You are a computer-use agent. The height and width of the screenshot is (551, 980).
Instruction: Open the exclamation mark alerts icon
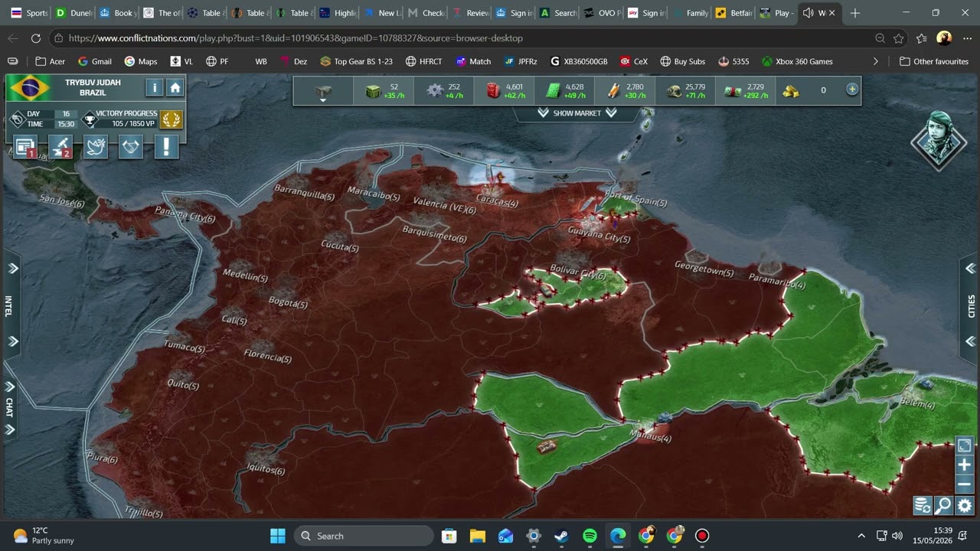tap(166, 146)
